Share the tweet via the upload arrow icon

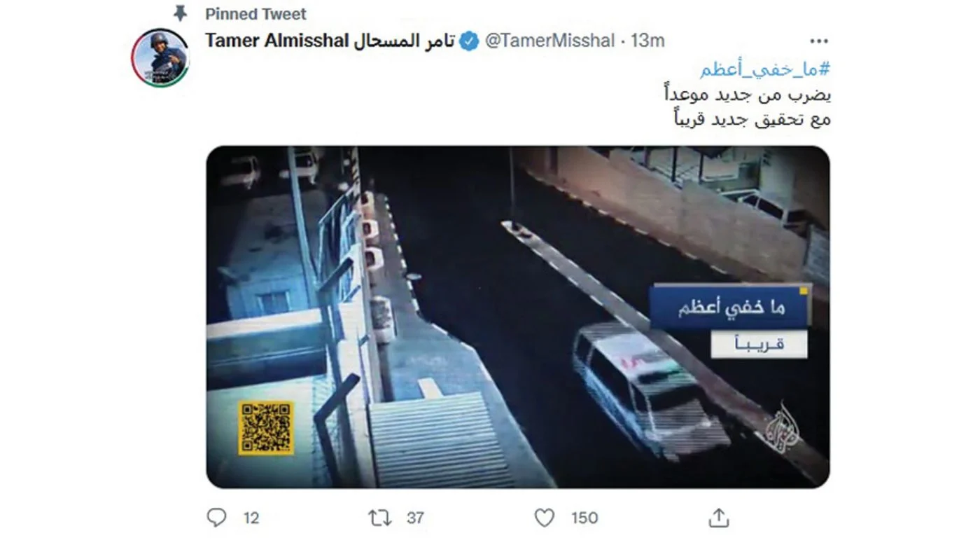(719, 518)
